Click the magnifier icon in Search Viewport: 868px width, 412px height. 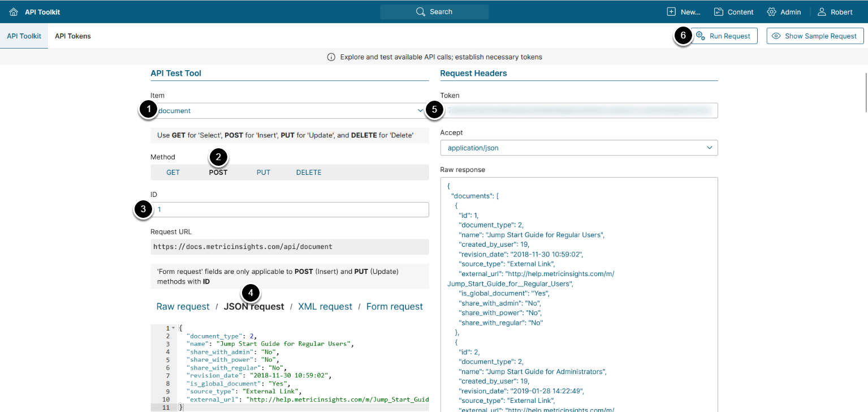coord(420,12)
